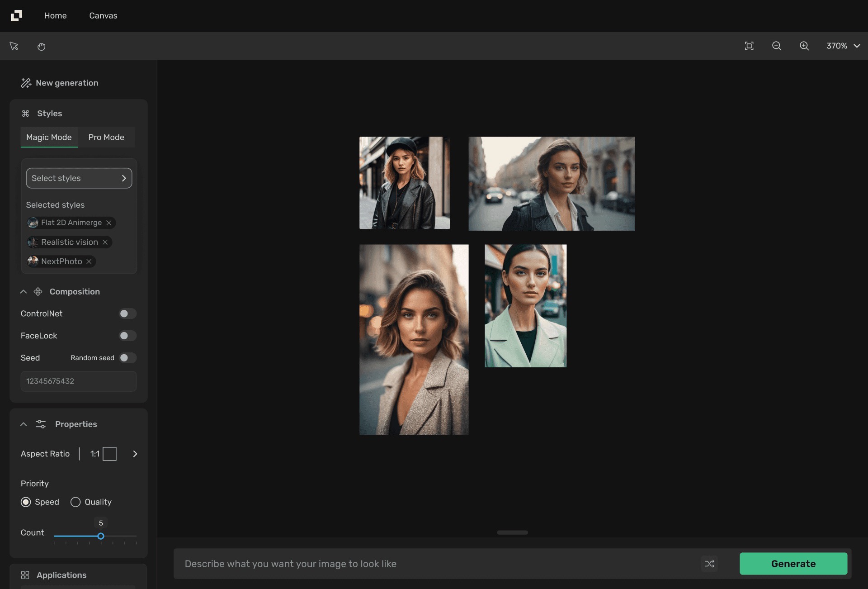
Task: Click the Composition section icon
Action: point(38,292)
